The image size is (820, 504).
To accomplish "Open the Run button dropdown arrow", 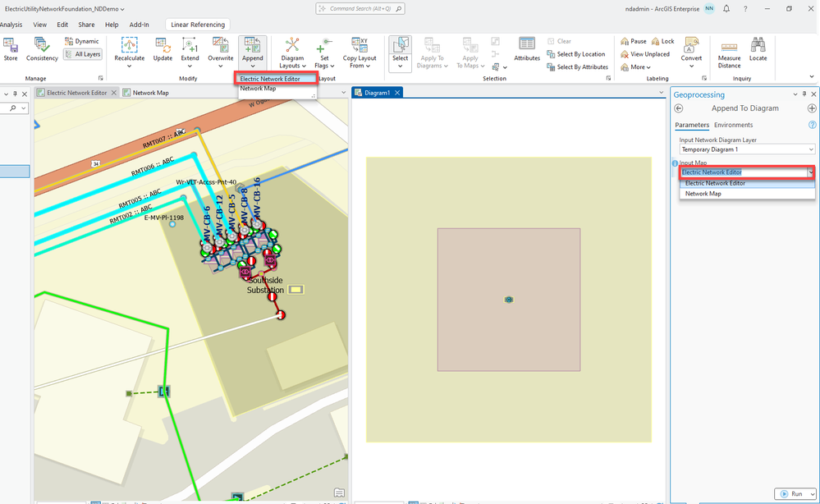I will point(812,493).
